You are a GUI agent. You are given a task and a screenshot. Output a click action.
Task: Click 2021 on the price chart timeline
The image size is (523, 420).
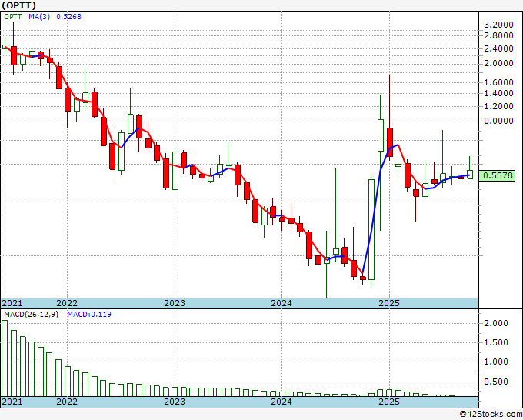pyautogui.click(x=12, y=303)
